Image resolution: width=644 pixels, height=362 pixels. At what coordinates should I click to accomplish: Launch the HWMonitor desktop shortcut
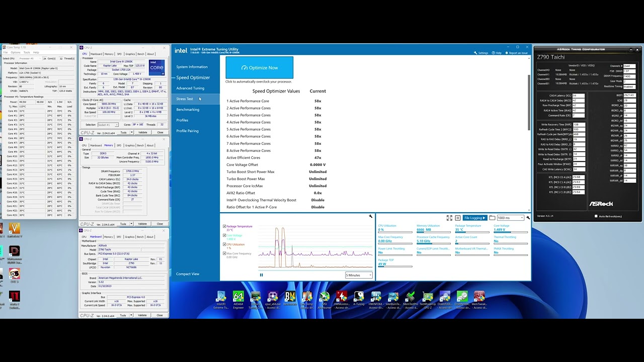tap(342, 300)
